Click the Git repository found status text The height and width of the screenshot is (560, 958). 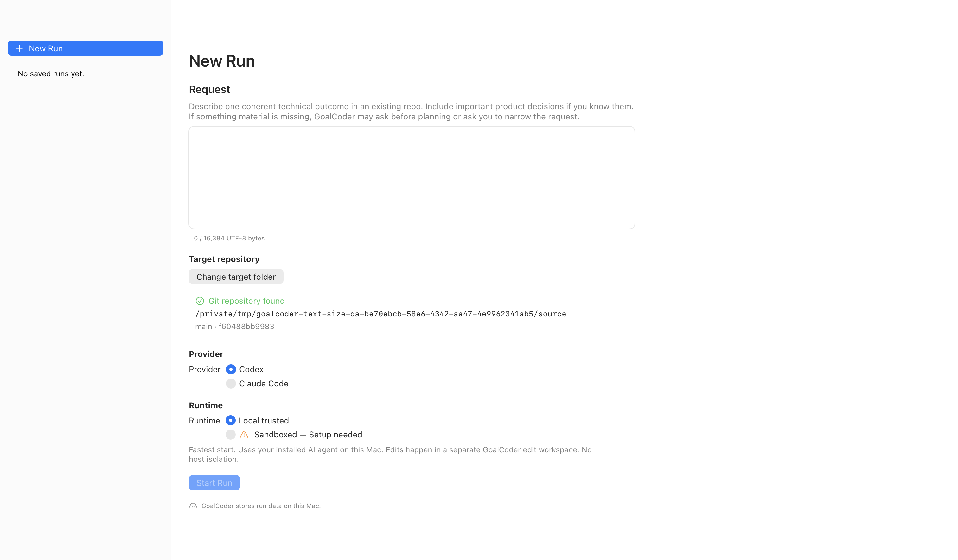tap(246, 301)
